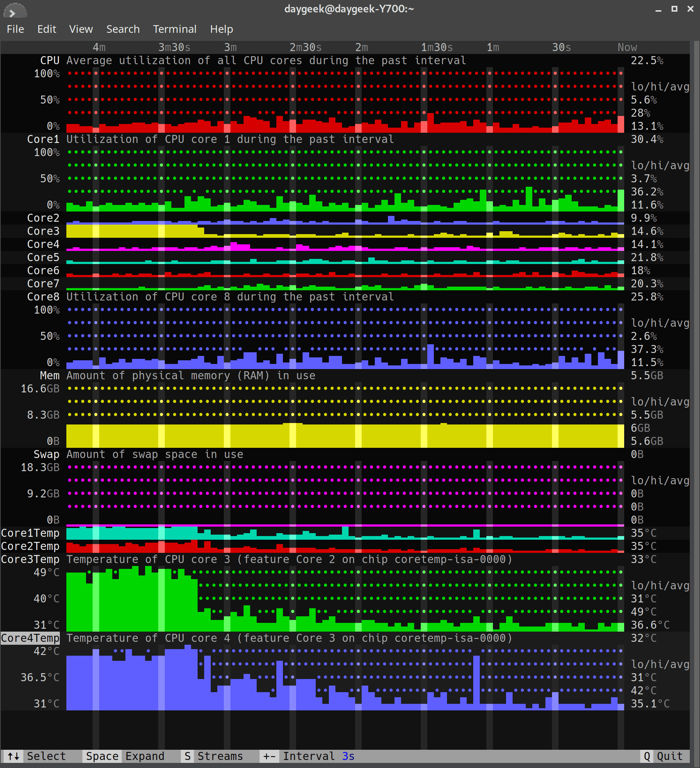Open the Terminal menu

pos(174,29)
